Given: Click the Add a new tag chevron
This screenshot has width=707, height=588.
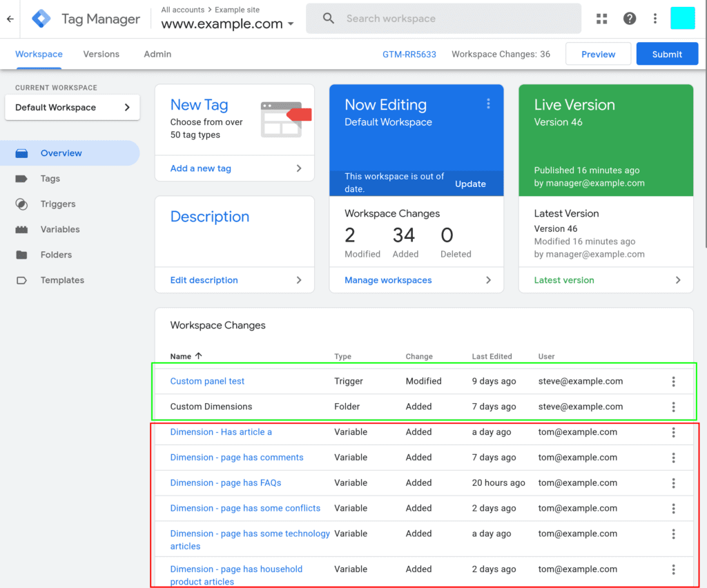Looking at the screenshot, I should tap(299, 168).
